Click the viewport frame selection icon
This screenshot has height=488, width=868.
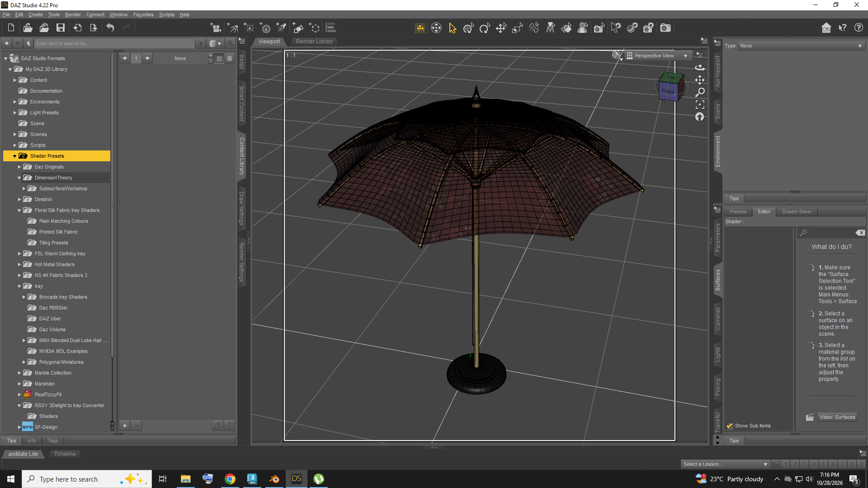pyautogui.click(x=700, y=105)
